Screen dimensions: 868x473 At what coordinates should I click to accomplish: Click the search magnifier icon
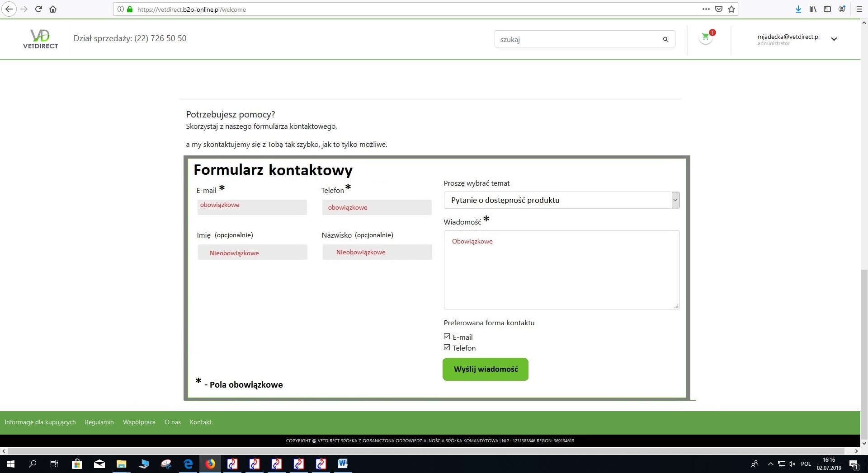point(665,39)
